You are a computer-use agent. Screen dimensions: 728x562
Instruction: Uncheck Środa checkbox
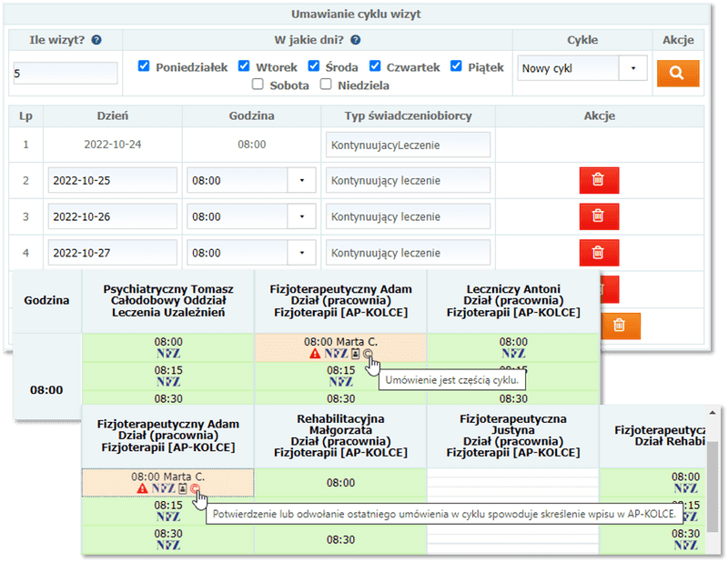[314, 66]
